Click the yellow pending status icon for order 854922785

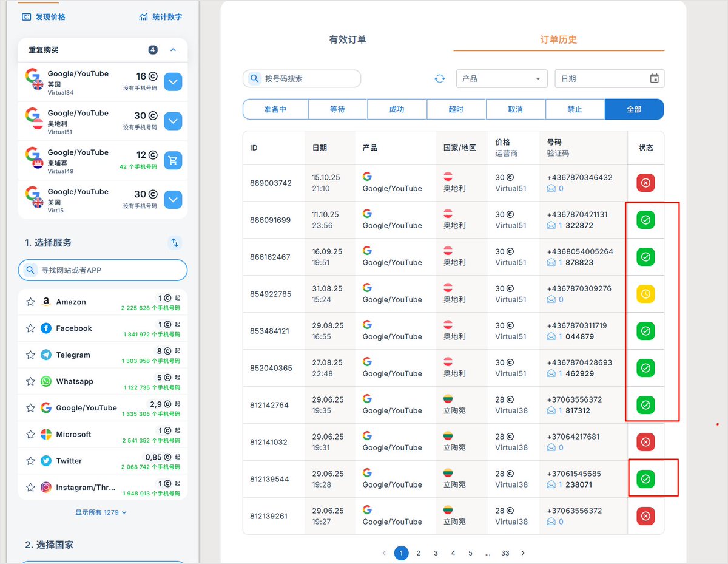pyautogui.click(x=645, y=294)
